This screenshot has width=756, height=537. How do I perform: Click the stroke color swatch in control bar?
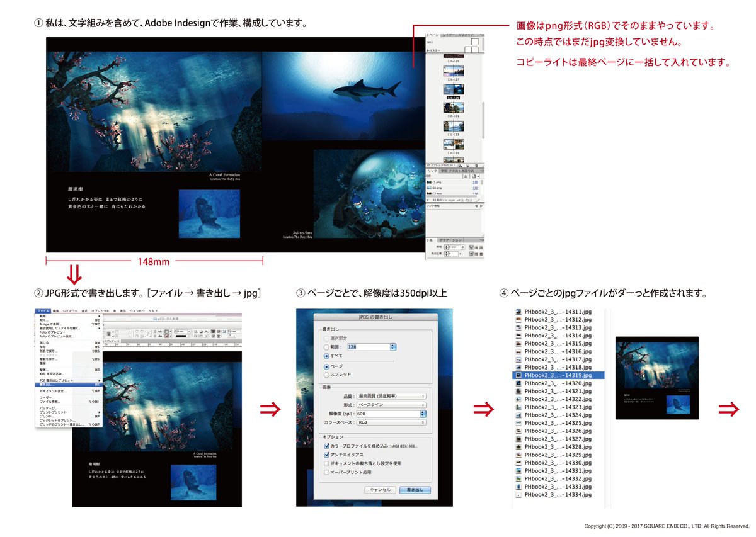(x=167, y=336)
